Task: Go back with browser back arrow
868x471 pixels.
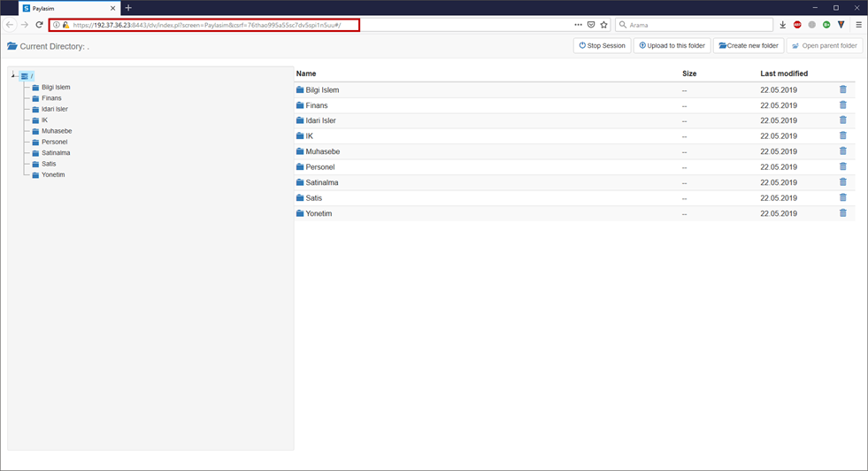Action: [x=10, y=25]
